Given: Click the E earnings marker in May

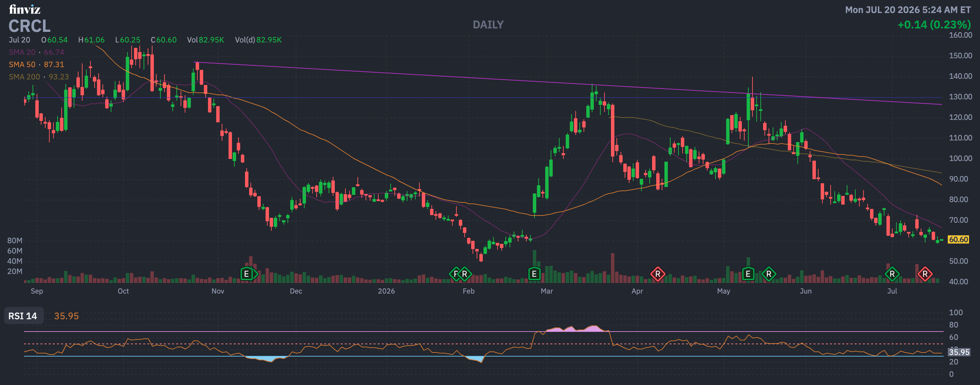Looking at the screenshot, I should tap(748, 274).
